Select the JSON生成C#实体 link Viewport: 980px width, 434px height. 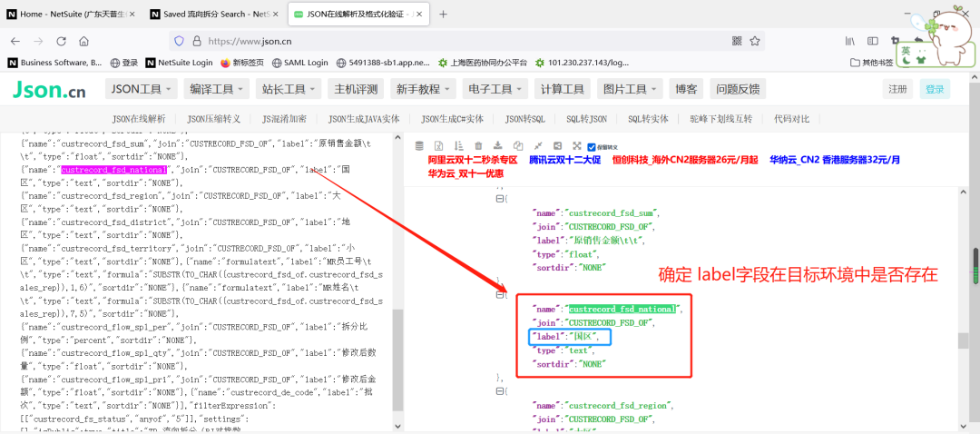[452, 119]
